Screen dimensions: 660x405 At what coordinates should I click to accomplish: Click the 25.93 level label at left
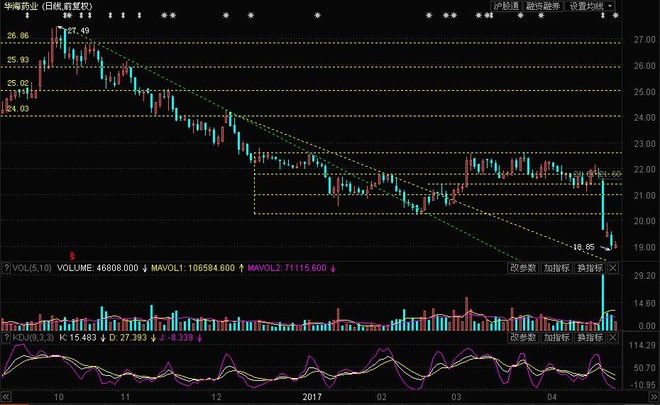[18, 60]
